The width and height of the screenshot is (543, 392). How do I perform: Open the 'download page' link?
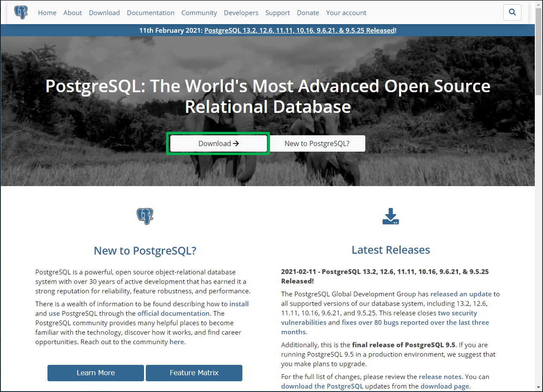[445, 386]
